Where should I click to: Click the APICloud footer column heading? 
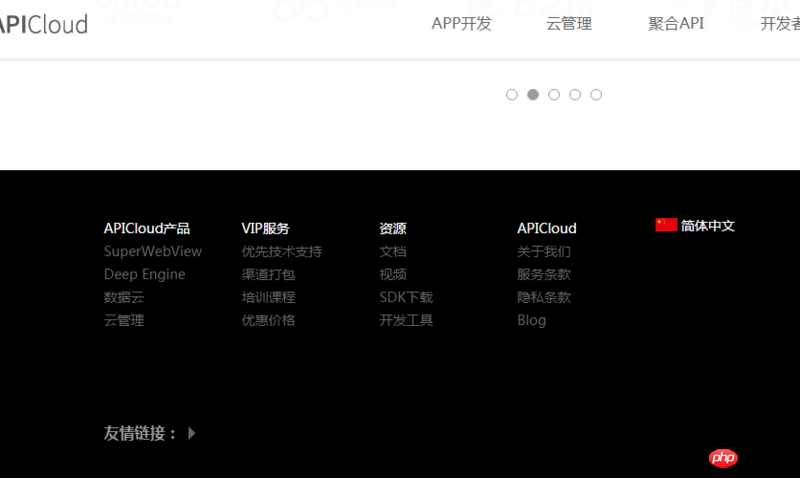(x=547, y=228)
